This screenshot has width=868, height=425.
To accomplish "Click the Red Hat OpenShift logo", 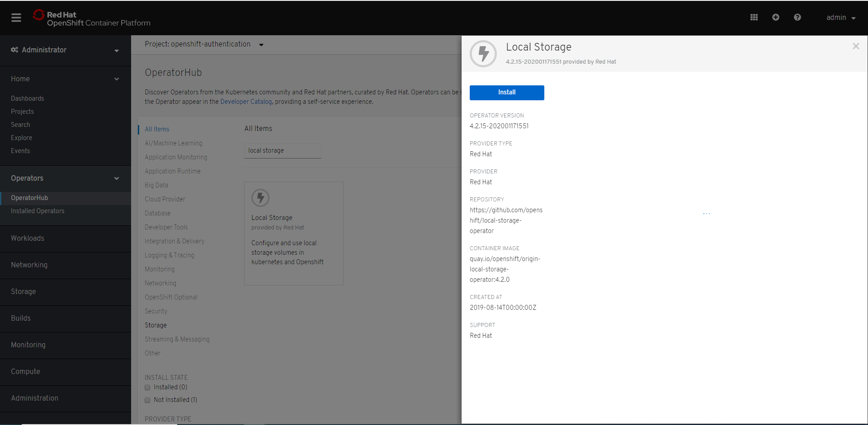I will pyautogui.click(x=92, y=18).
